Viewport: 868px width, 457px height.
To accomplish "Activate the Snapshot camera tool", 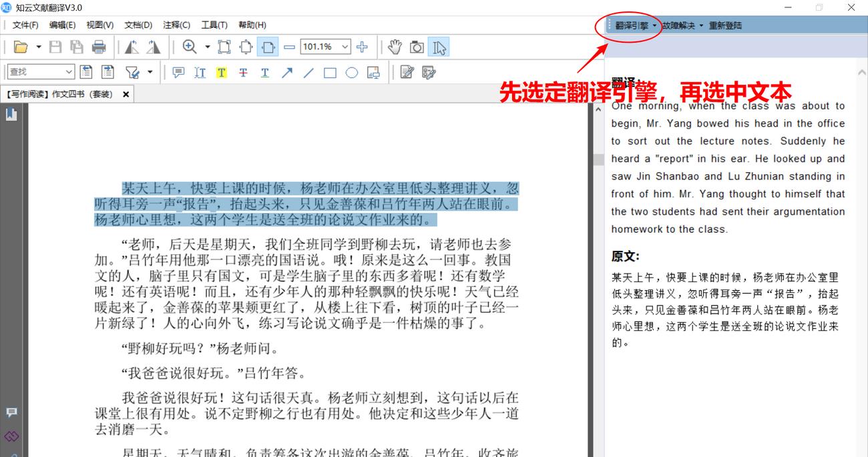I will tap(417, 47).
